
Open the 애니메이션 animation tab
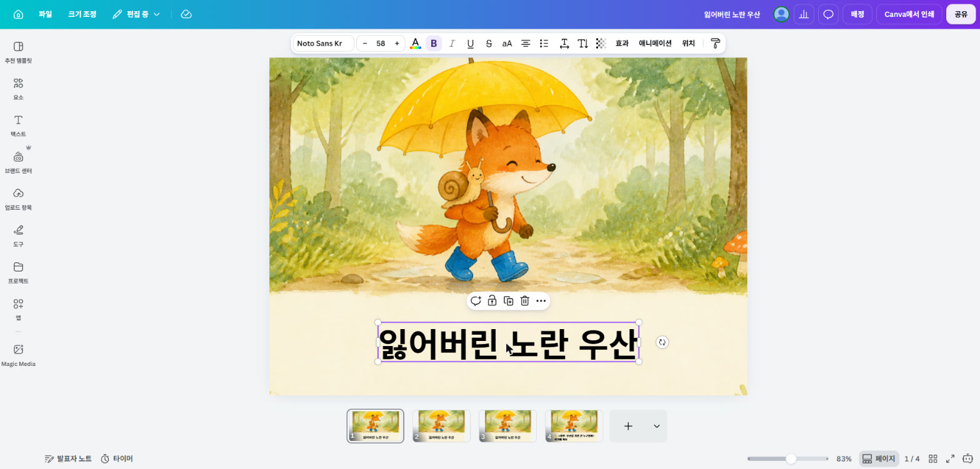click(655, 44)
